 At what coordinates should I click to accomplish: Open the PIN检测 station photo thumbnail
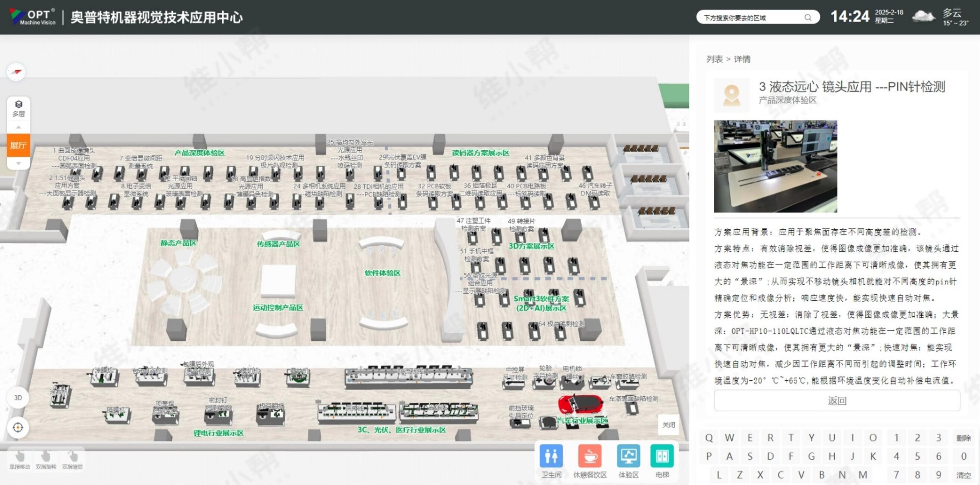(775, 166)
